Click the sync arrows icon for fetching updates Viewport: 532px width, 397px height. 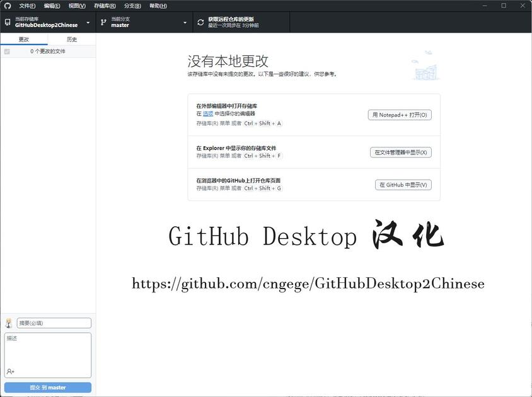tap(200, 23)
